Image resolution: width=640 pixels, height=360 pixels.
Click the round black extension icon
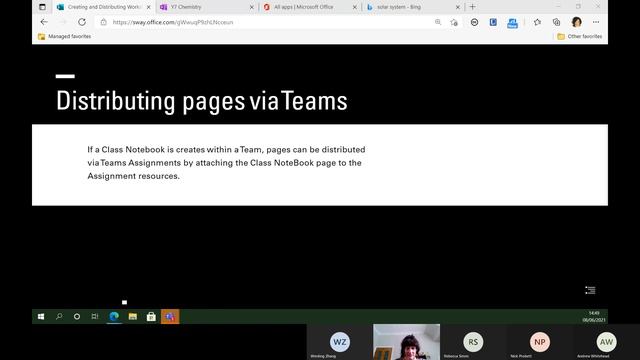[x=474, y=22]
